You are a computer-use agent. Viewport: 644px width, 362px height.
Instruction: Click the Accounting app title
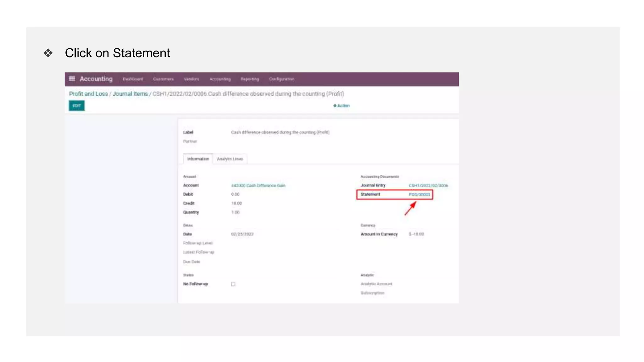[x=96, y=79]
